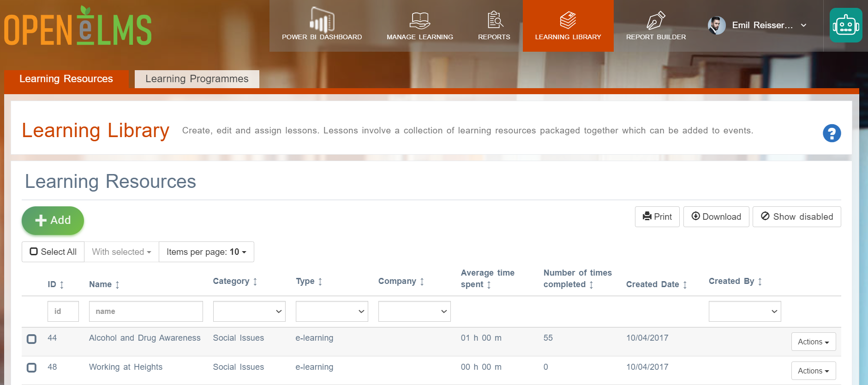Sort by Type arrow icon
868x385 pixels.
click(320, 282)
